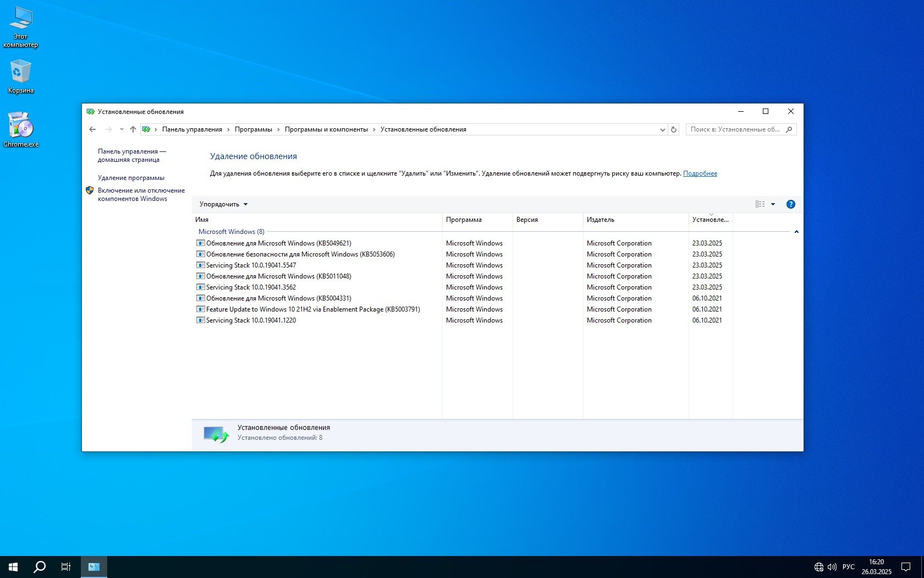Image resolution: width=924 pixels, height=578 pixels.
Task: Go up one folder level
Action: pyautogui.click(x=133, y=129)
